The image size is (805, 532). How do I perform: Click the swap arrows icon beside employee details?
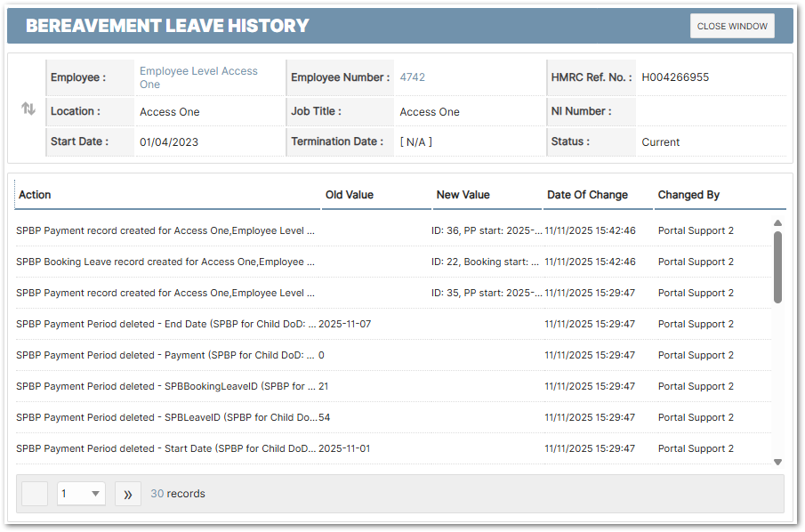pyautogui.click(x=28, y=109)
